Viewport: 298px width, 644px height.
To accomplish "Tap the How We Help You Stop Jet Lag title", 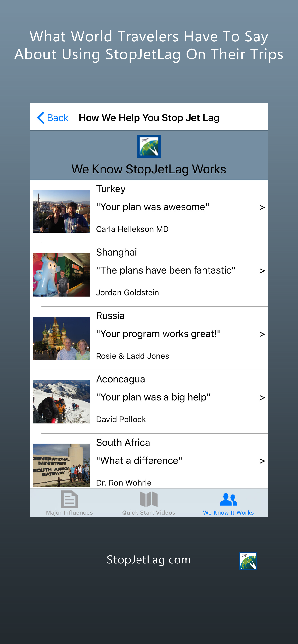I will click(149, 118).
